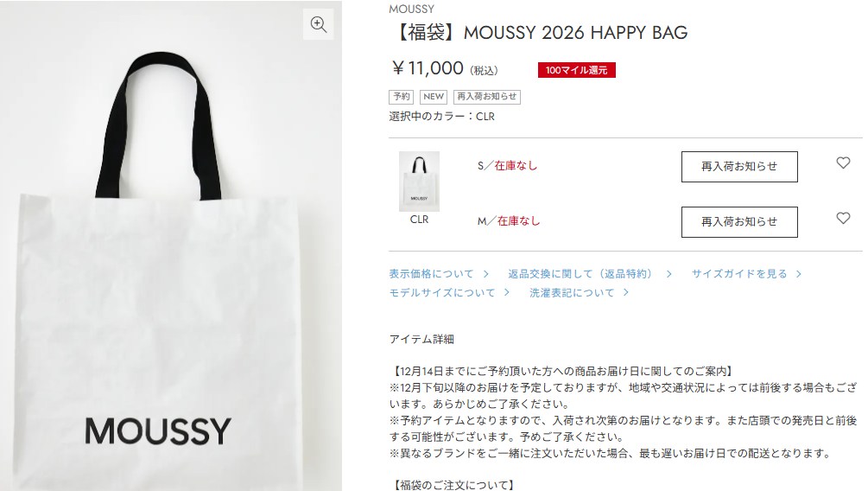The height and width of the screenshot is (491, 868).
Task: Toggle favorite heart for size M
Action: 843,219
